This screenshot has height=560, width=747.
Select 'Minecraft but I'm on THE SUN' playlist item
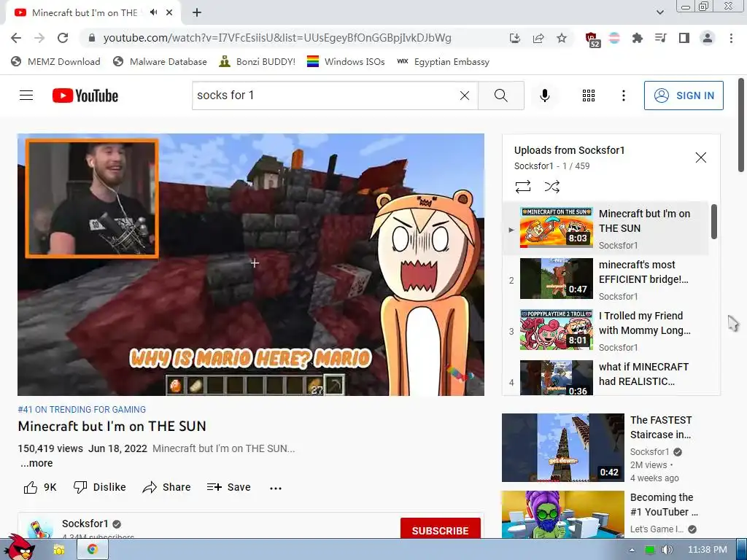pos(605,229)
